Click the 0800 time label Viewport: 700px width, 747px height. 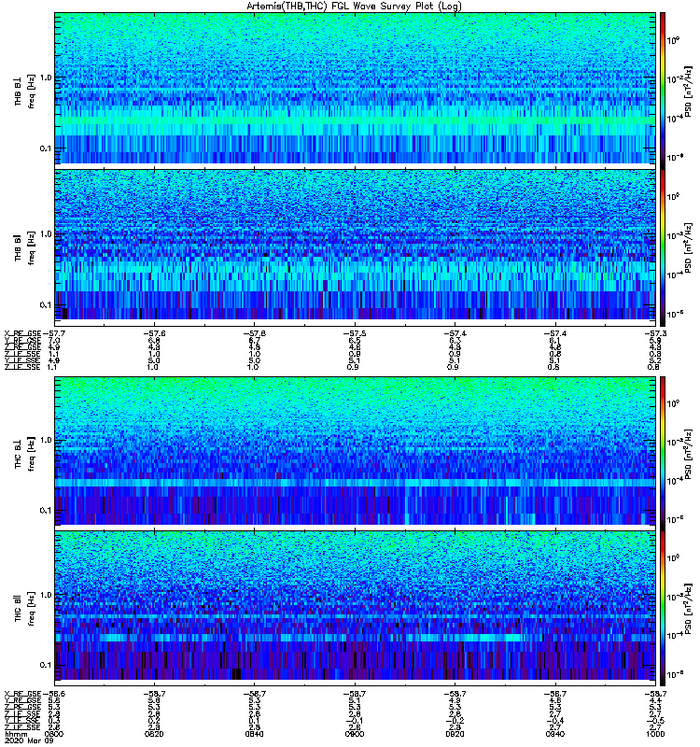(x=53, y=734)
